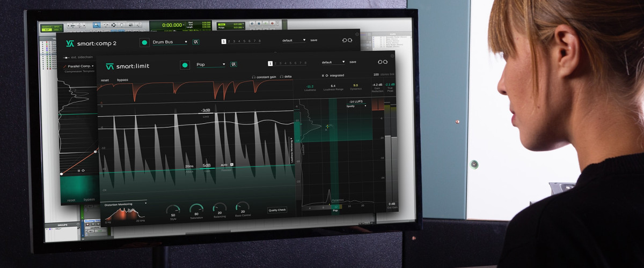The width and height of the screenshot is (644, 268).
Task: Reset the smart:comp 2 level display
Action: [x=83, y=170]
